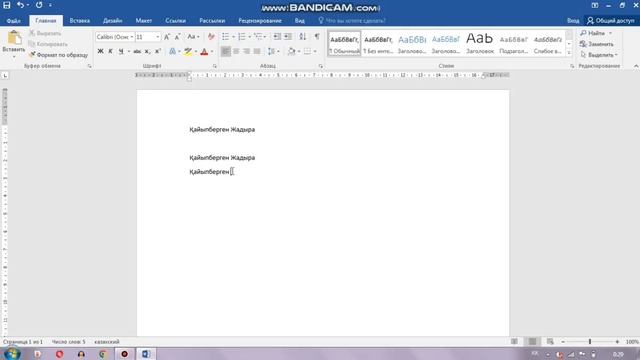Apply superscript formatting
Viewport: 640px width, 360px height.
click(158, 51)
